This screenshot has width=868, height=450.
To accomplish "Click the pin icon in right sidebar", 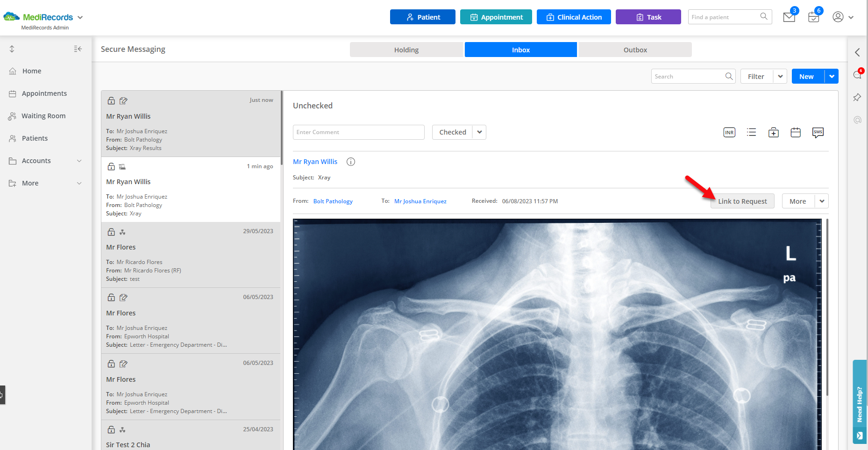I will 857,97.
